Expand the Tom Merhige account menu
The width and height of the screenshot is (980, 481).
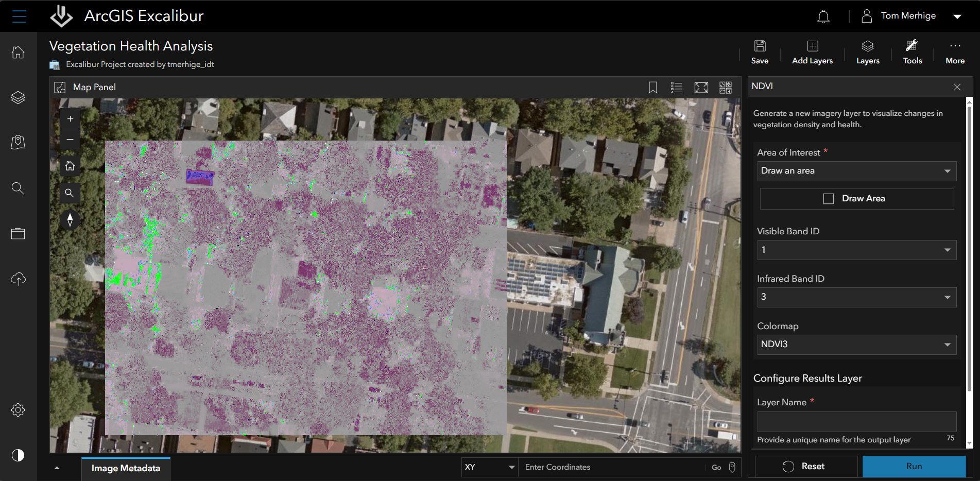[957, 16]
